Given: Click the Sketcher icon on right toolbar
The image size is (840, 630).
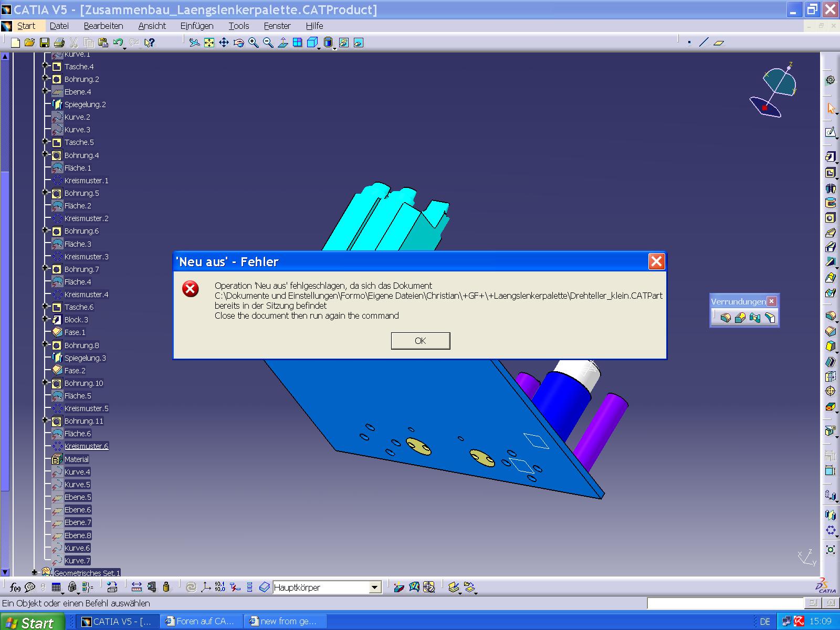Looking at the screenshot, I should 831,132.
